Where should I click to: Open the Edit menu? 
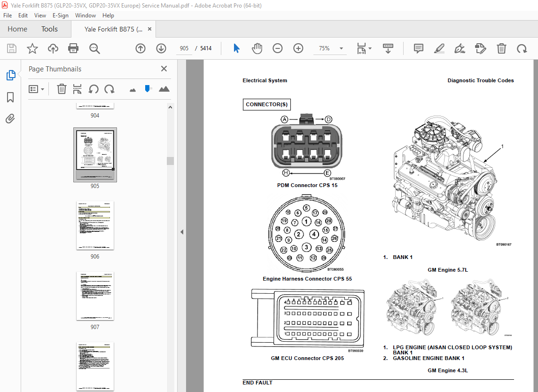pyautogui.click(x=23, y=16)
